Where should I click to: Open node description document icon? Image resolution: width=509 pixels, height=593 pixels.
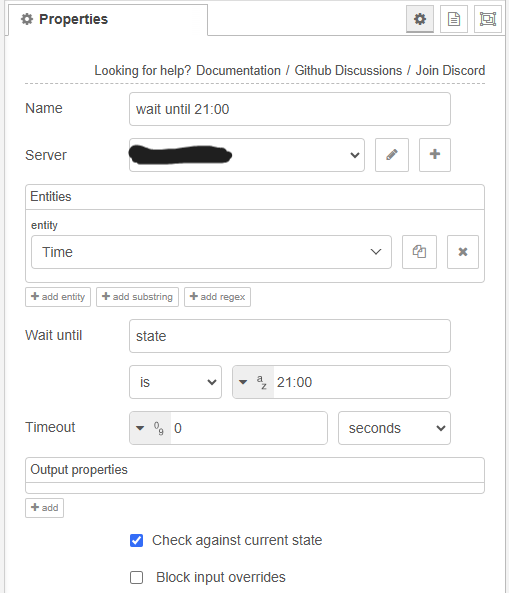[x=454, y=19]
